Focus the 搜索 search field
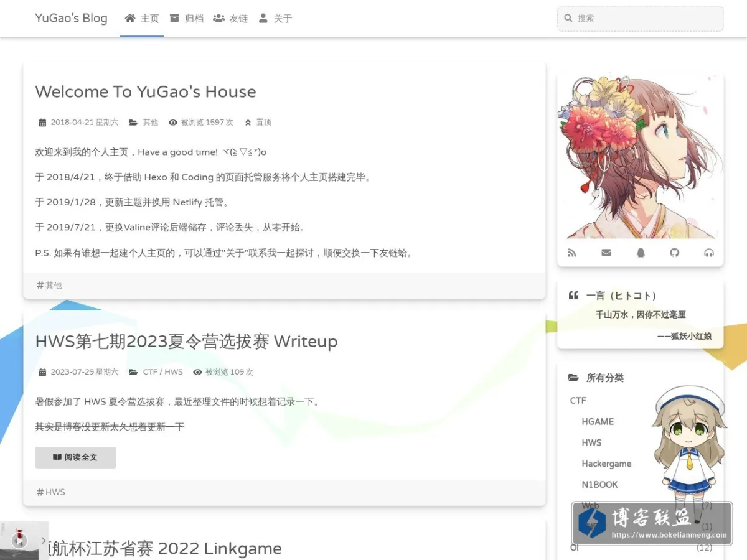747x560 pixels. [x=641, y=18]
